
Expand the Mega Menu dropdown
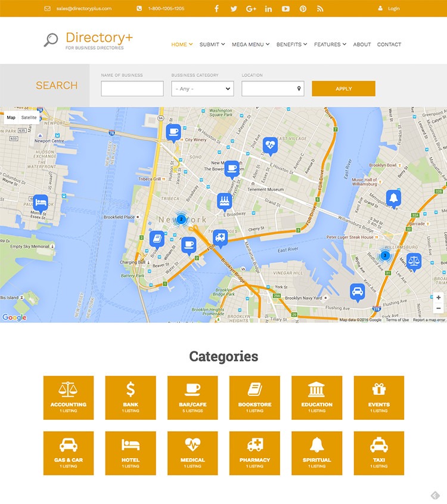250,44
